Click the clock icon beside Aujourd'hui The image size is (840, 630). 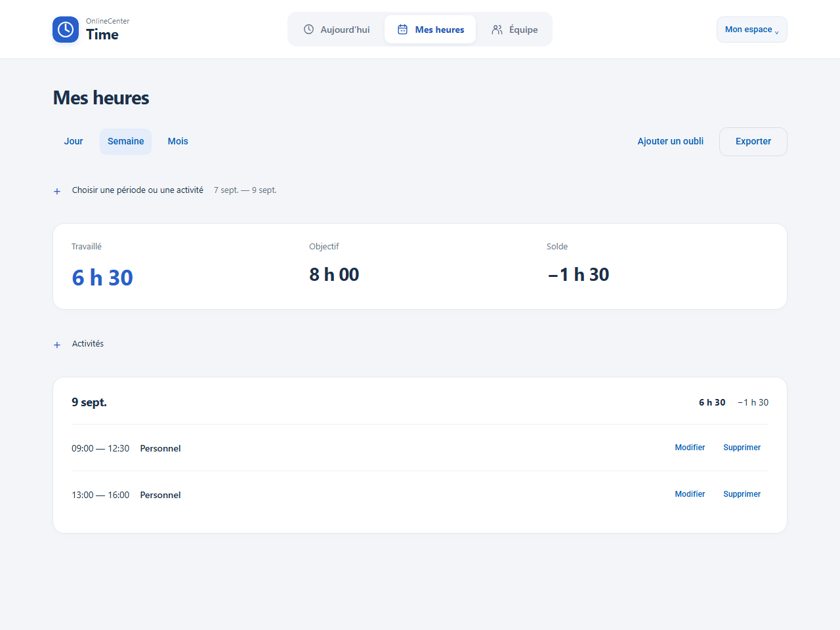click(x=308, y=30)
